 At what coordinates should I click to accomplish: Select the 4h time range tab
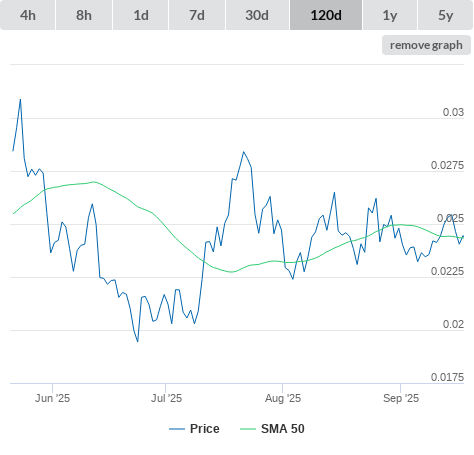28,15
